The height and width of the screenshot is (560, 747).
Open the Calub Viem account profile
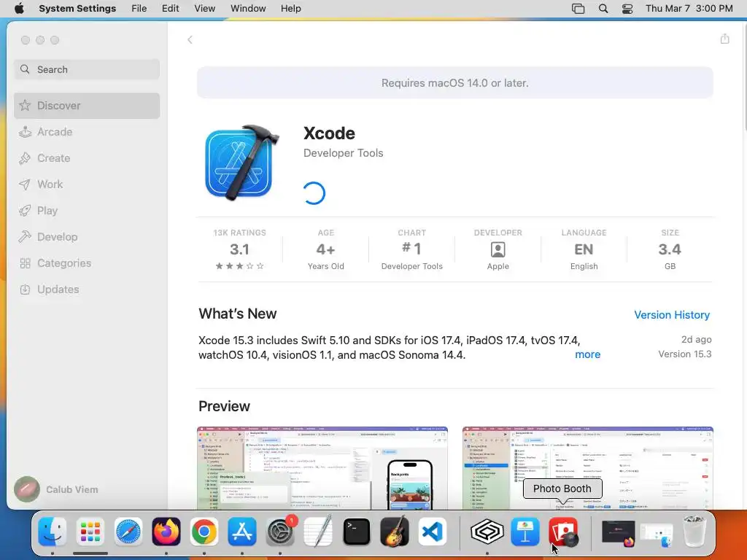point(57,489)
